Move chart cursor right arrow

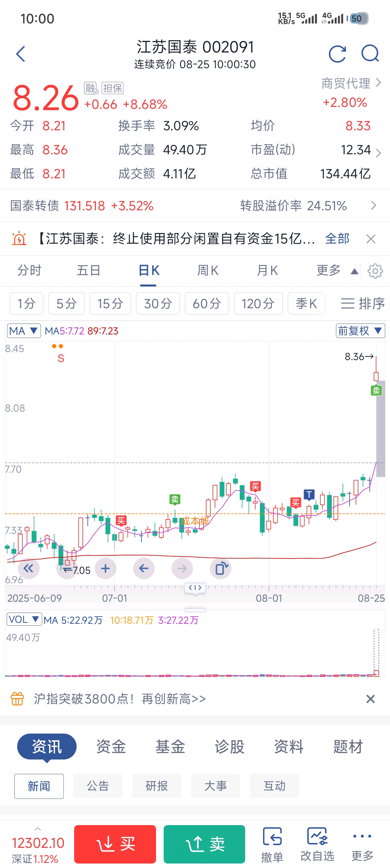(x=182, y=568)
